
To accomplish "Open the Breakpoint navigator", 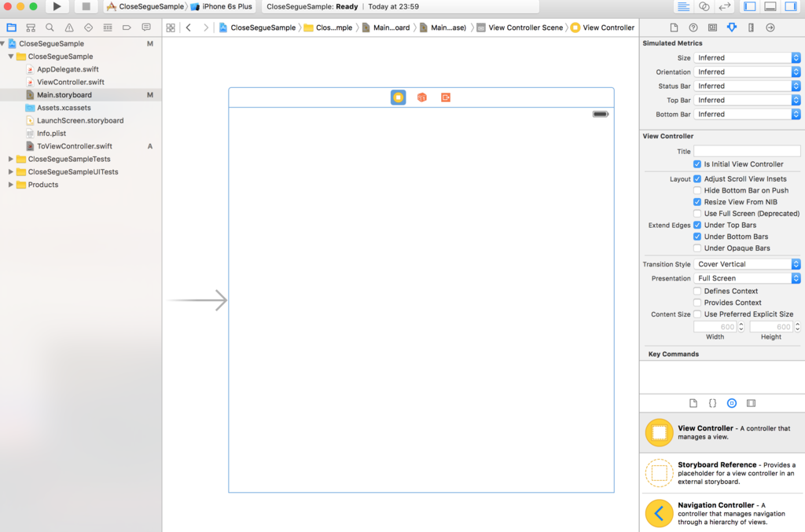I will tap(127, 28).
